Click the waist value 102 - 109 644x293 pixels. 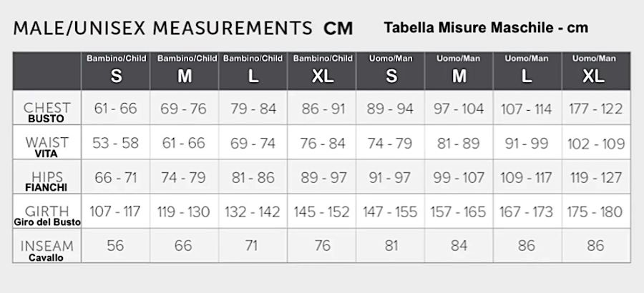click(595, 143)
